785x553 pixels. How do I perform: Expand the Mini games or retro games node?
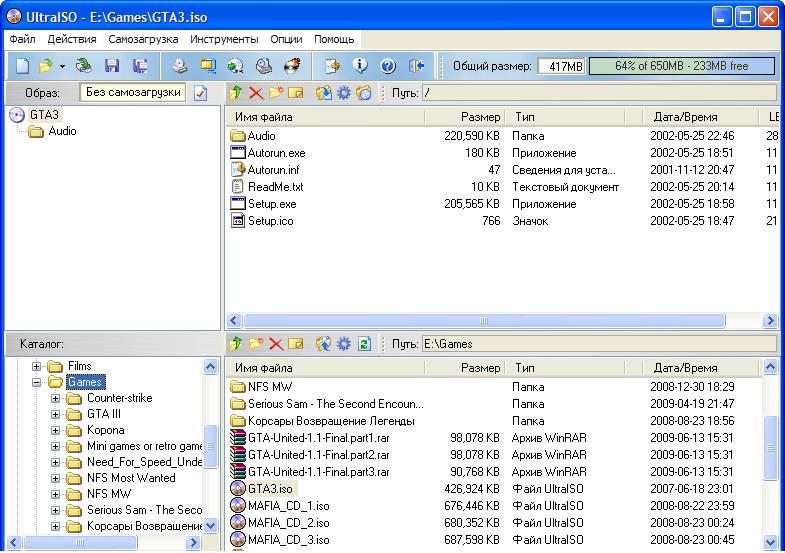pyautogui.click(x=56, y=446)
